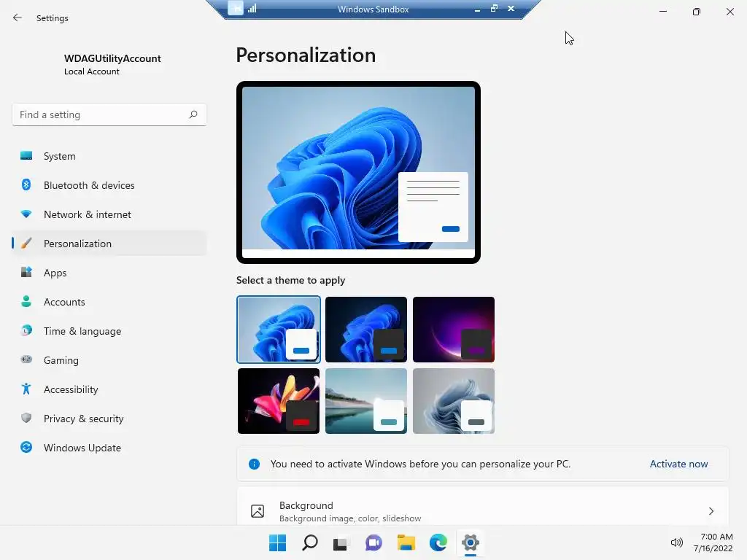Select the colorful Captured Motion theme
Image resolution: width=747 pixels, height=560 pixels.
point(278,401)
